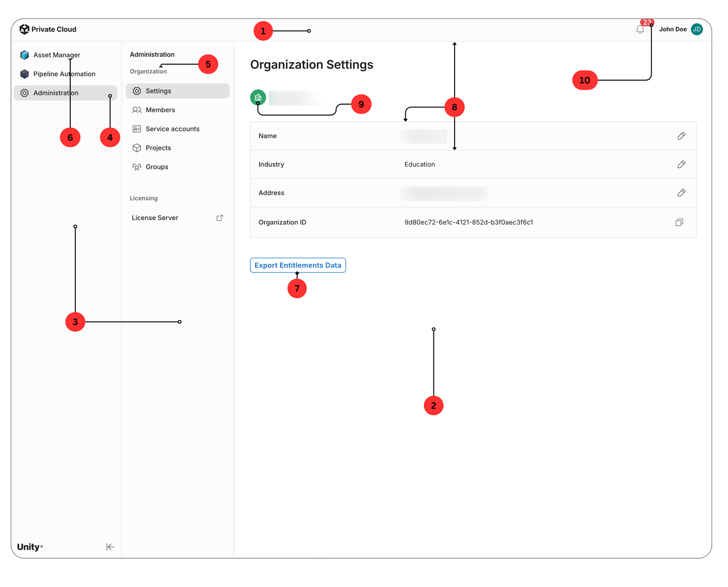Select the Settings menu item

tap(178, 91)
